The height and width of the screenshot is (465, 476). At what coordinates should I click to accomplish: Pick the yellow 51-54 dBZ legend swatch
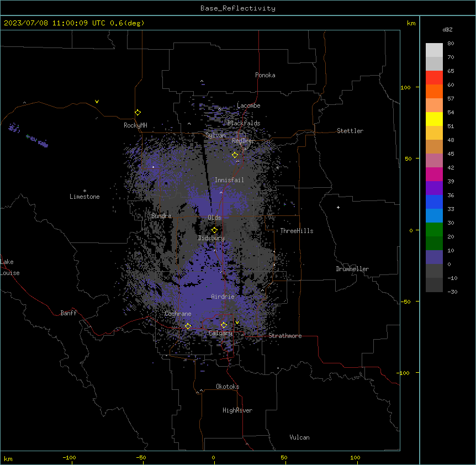tap(434, 119)
